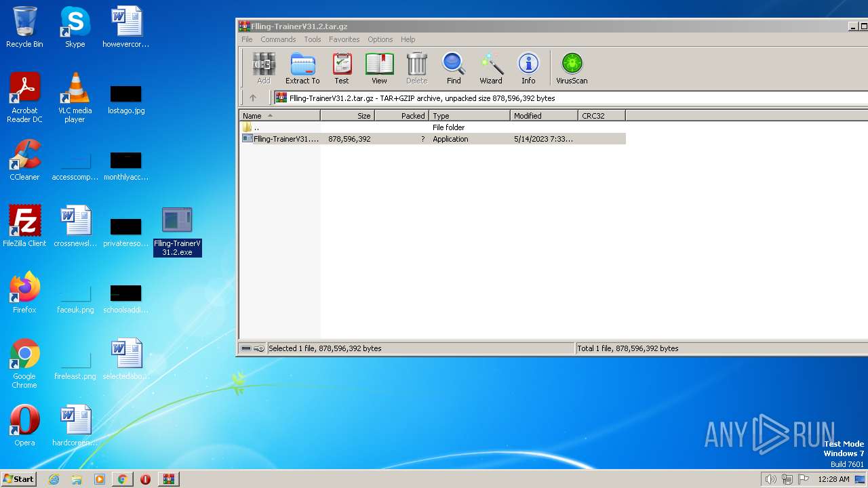The width and height of the screenshot is (868, 488).
Task: Go up one folder level arrow
Action: 253,98
